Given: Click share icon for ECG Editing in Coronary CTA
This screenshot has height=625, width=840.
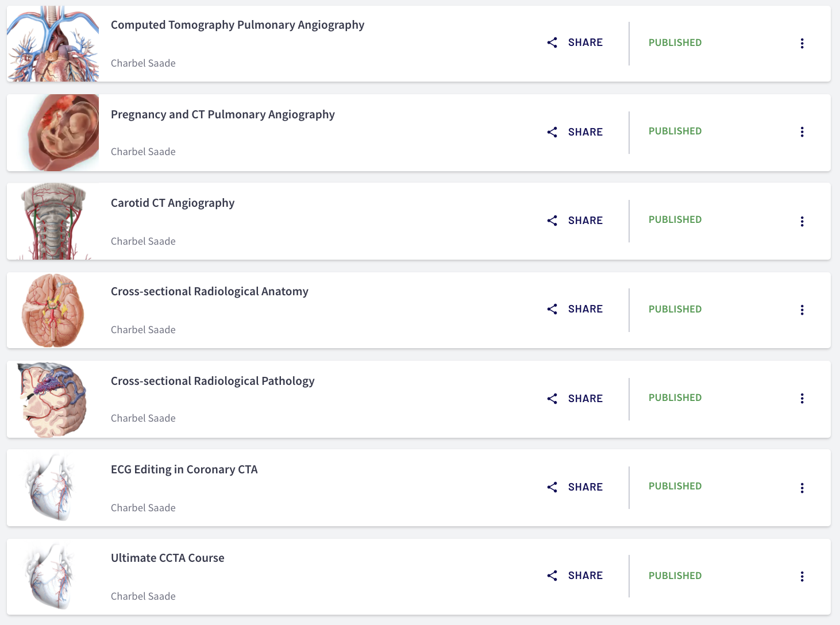Looking at the screenshot, I should (552, 487).
